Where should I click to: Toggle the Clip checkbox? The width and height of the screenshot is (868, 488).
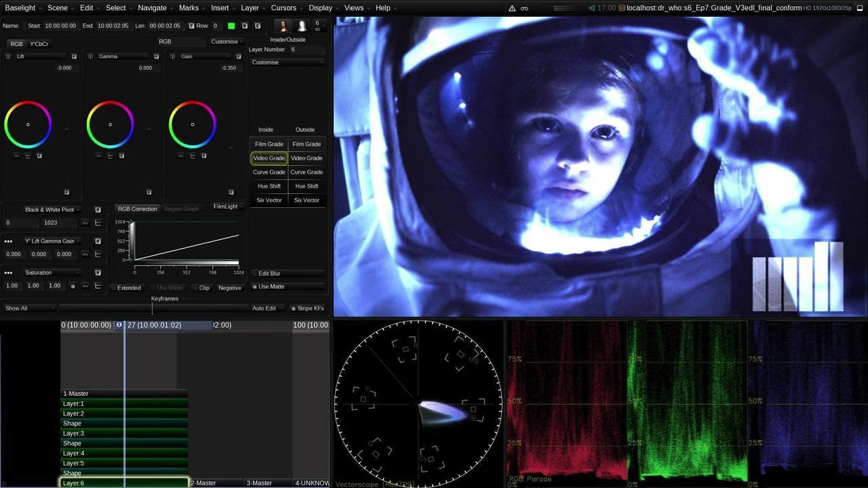click(201, 288)
